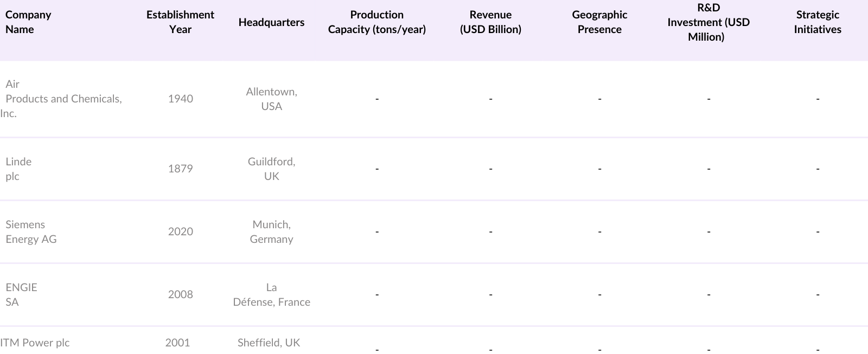Select the ENGIE SA company cell

tap(21, 294)
